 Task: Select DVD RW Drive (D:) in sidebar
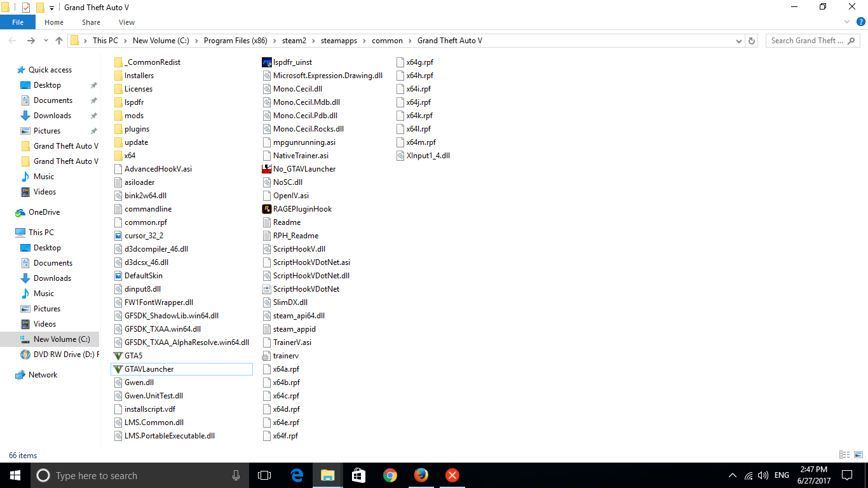tap(66, 355)
